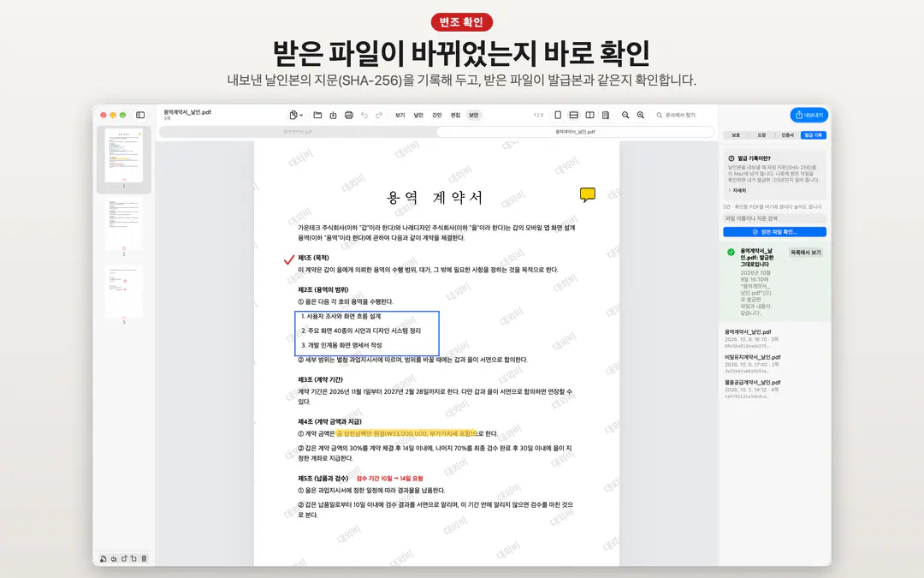Click the 제3조 (계약 기간) heading

click(x=320, y=379)
